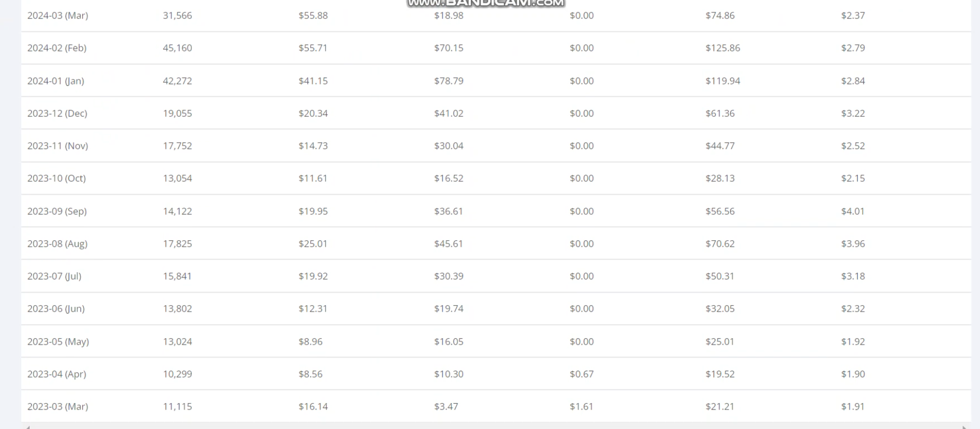
Task: Select the 2024-03 (Mar) row label
Action: click(58, 16)
